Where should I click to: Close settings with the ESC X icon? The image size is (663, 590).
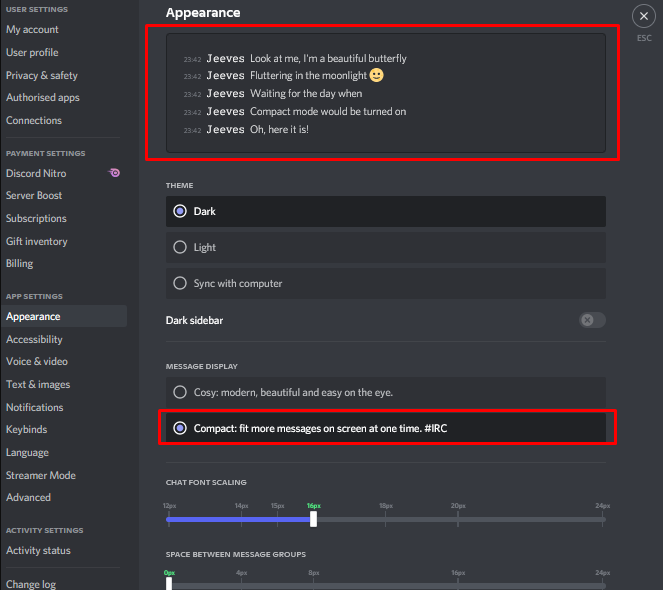click(643, 16)
